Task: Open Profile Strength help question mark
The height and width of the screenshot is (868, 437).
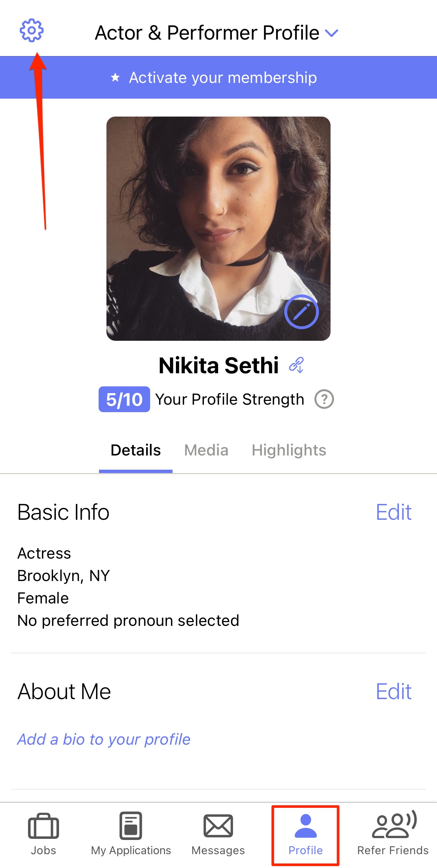Action: click(324, 399)
